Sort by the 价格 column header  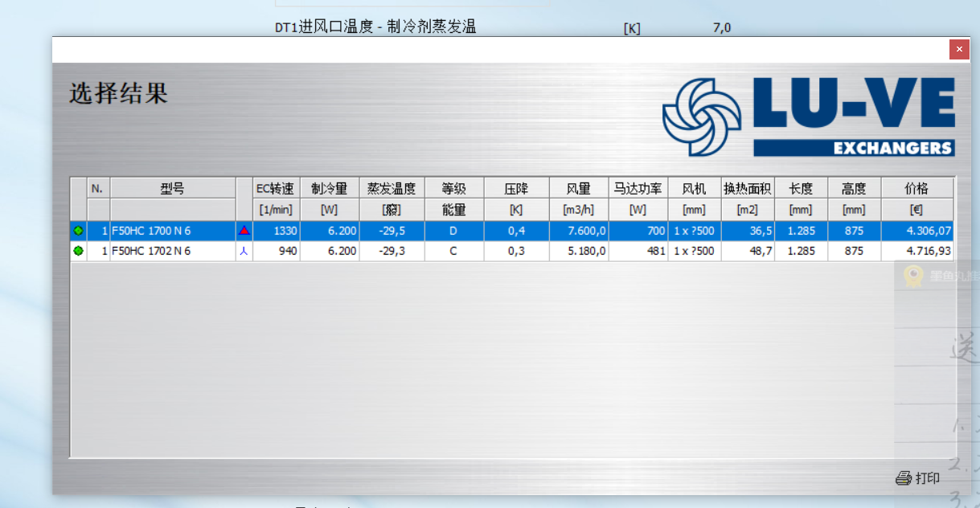click(917, 189)
